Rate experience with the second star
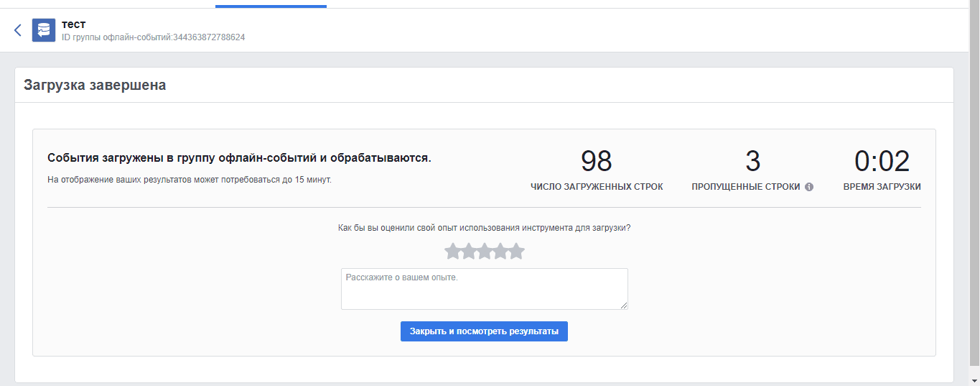This screenshot has width=980, height=386. tap(469, 251)
